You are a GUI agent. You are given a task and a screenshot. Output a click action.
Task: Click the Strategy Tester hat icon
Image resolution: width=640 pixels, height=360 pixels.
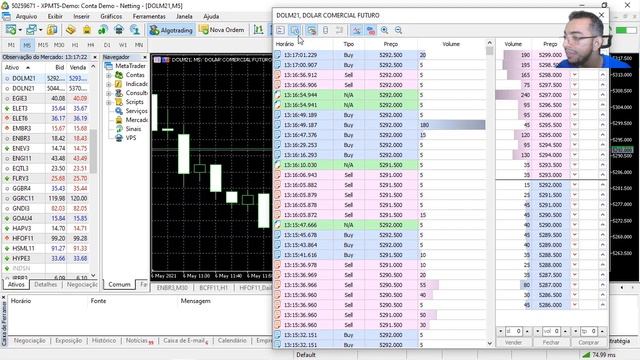119,30
